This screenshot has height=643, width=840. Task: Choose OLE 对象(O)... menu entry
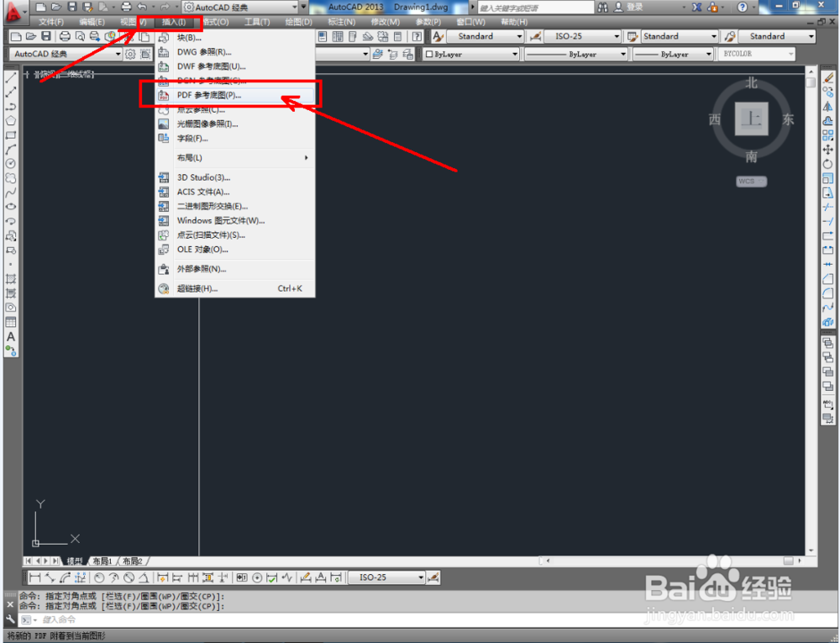pos(234,250)
